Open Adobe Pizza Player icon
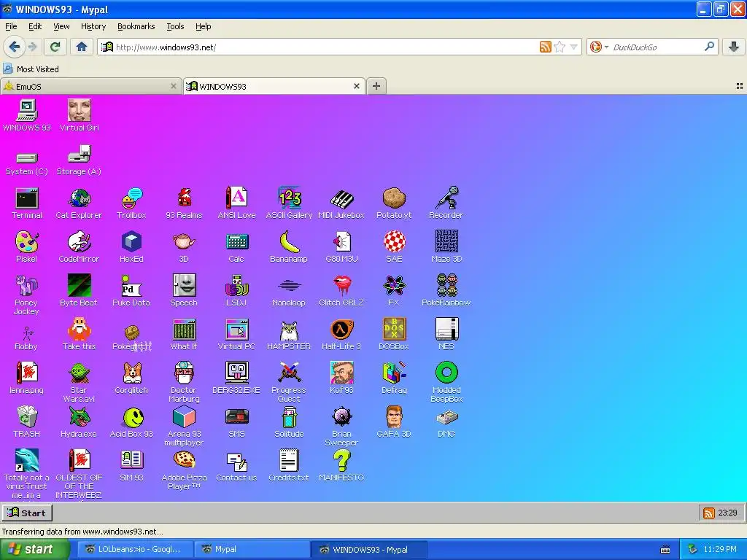 click(x=184, y=470)
